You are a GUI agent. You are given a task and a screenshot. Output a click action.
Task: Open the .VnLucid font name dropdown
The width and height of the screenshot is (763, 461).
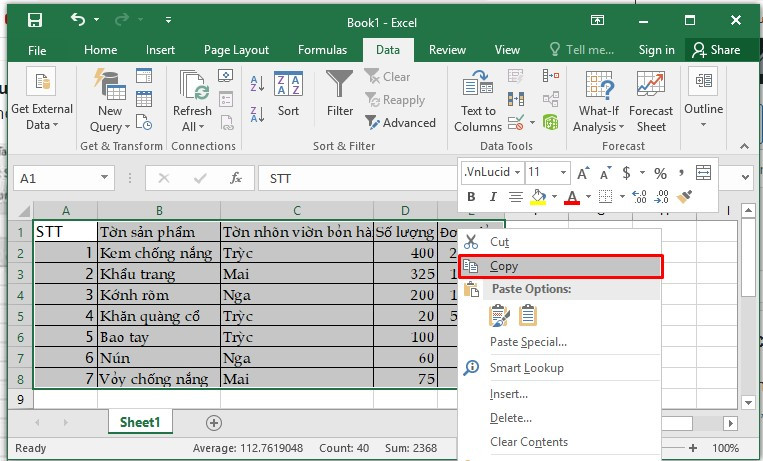click(516, 173)
